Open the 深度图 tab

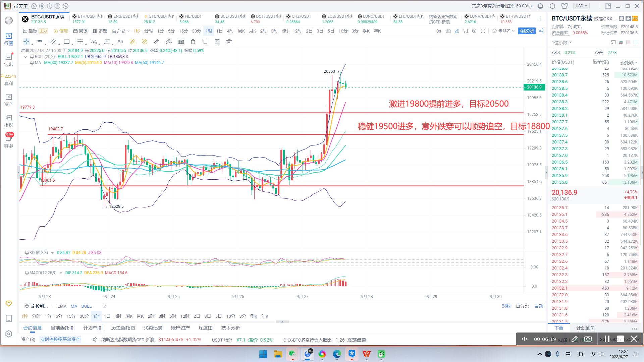[x=205, y=328]
